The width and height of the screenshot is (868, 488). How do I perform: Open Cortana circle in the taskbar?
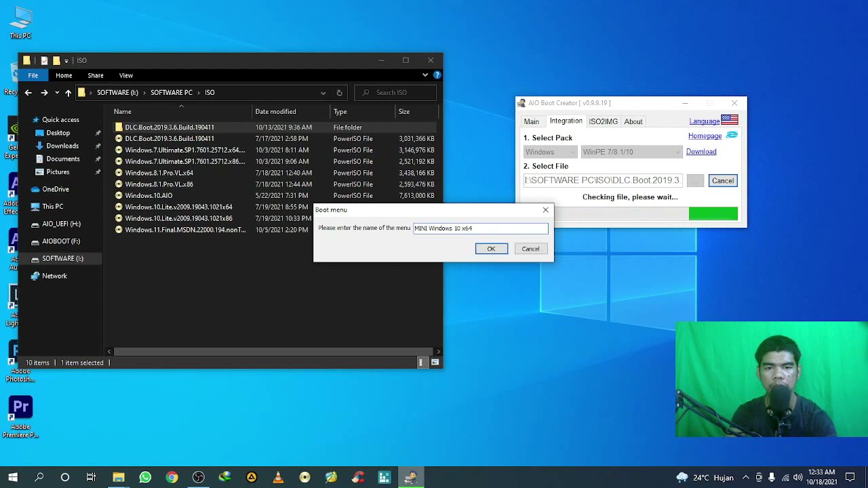[x=65, y=477]
